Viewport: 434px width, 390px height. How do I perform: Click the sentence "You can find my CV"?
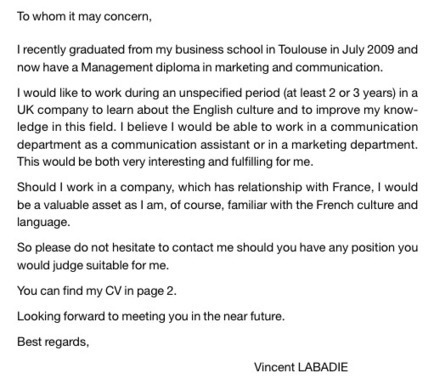click(x=69, y=291)
